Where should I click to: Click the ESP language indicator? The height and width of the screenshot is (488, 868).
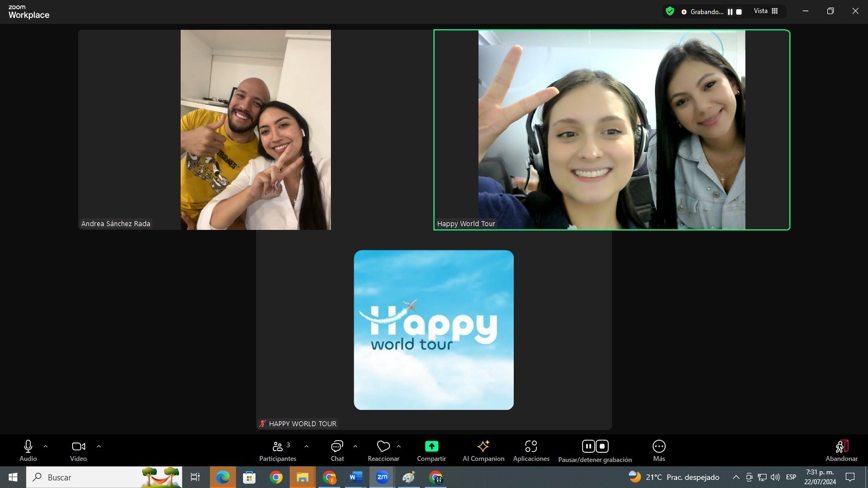pyautogui.click(x=791, y=477)
